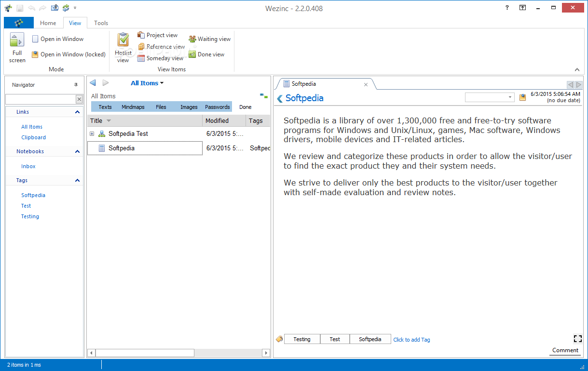Collapse the Links section
The image size is (588, 371).
tap(77, 112)
